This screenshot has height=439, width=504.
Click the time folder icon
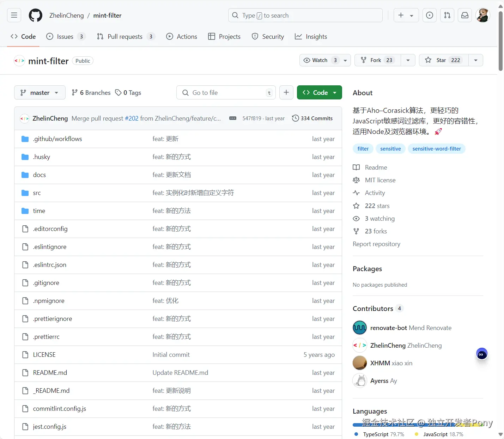click(x=25, y=211)
